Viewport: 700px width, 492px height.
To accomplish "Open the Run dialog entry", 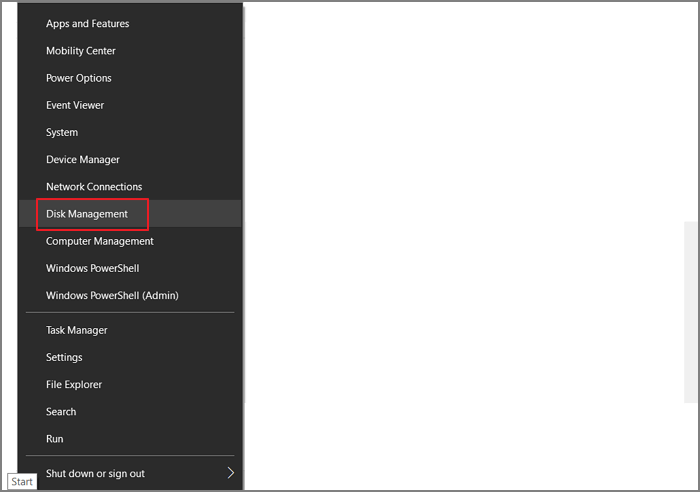I will click(55, 438).
